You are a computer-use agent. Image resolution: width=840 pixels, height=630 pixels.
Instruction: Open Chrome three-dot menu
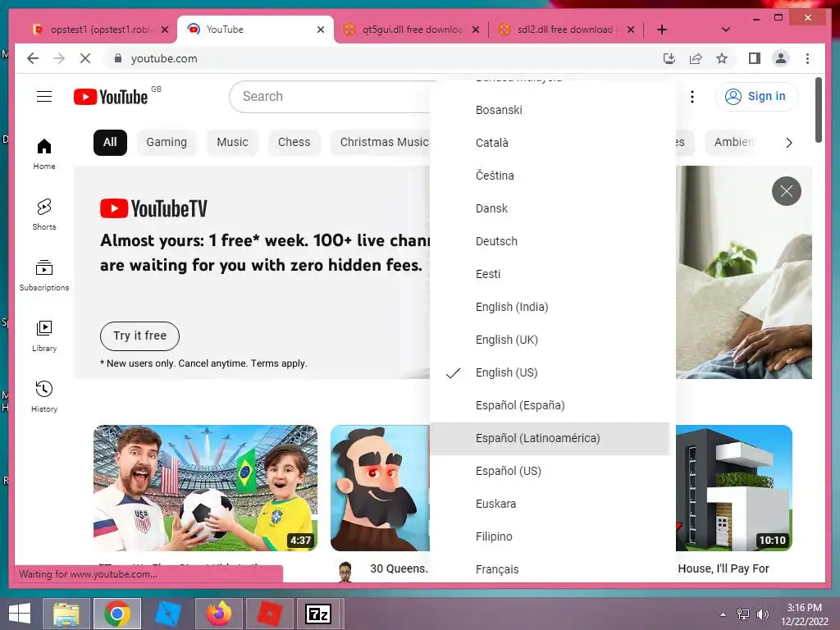[807, 58]
